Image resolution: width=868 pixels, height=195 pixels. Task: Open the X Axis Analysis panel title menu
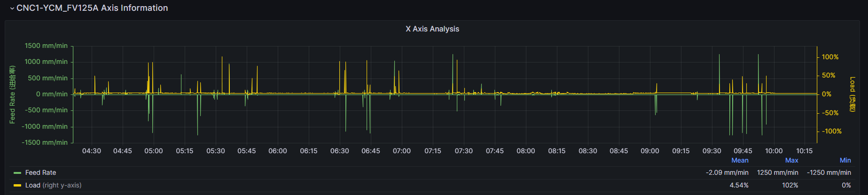coord(432,29)
